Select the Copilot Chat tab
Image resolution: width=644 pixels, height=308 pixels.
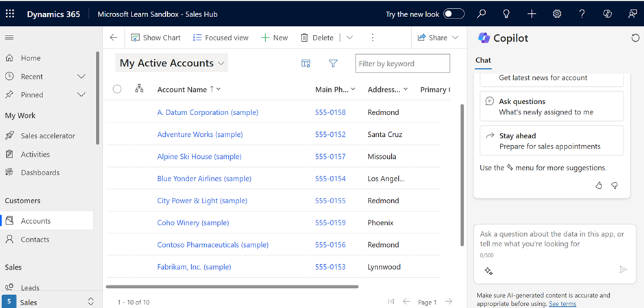(483, 60)
